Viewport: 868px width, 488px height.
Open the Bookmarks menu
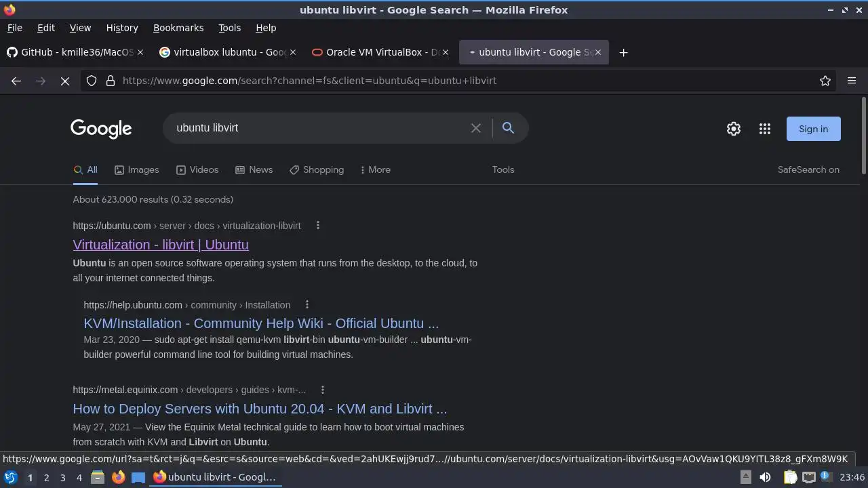pos(178,28)
